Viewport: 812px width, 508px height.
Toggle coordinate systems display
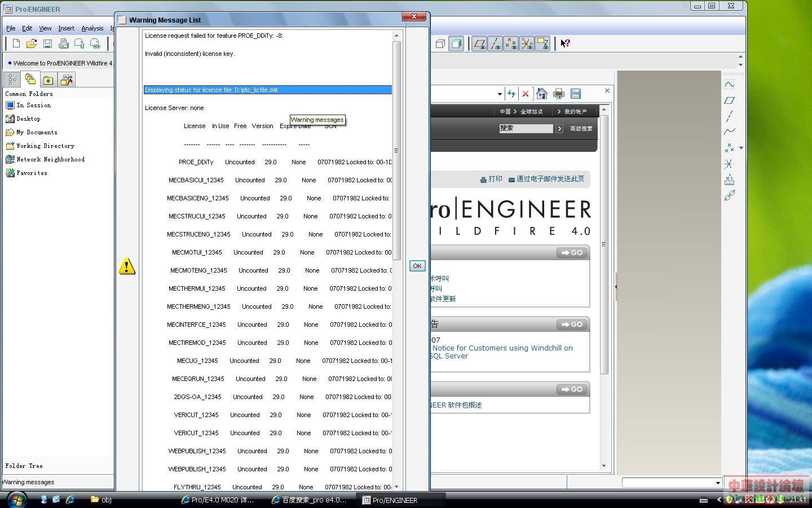(527, 43)
